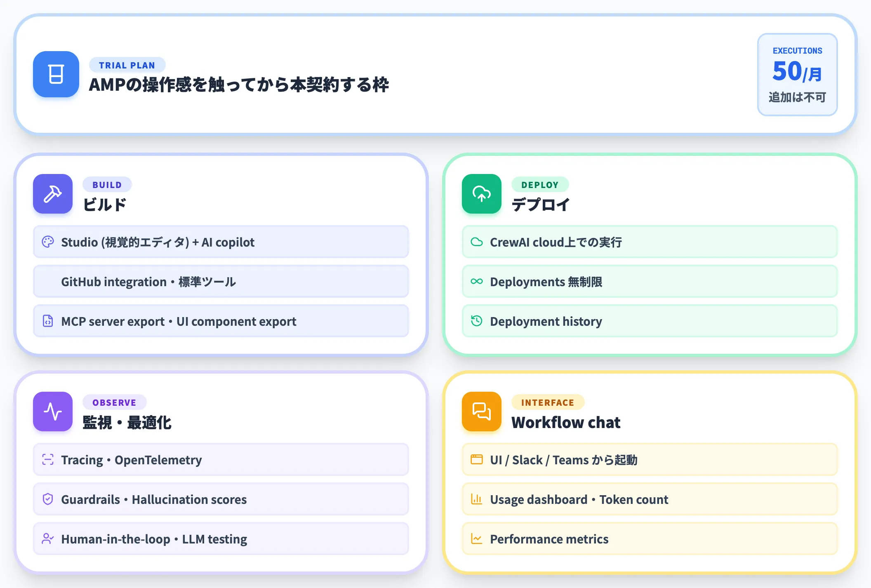The image size is (871, 588).
Task: Select the Tracing・OpenTelemetry text
Action: [132, 460]
